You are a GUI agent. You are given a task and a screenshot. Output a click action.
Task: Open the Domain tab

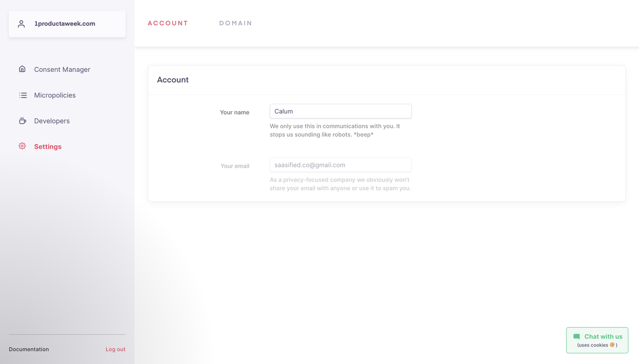(x=235, y=23)
